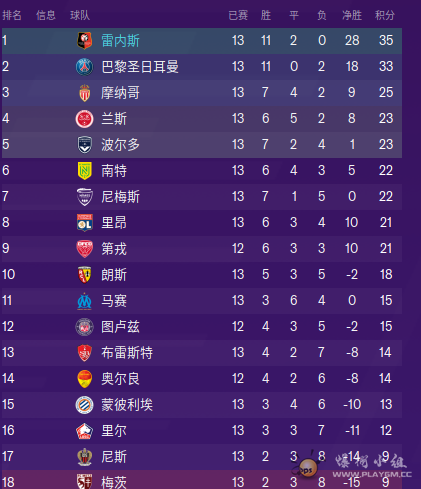Viewport: 421px width, 489px height.
Task: Click the Nantes yellow crest icon
Action: 85,171
